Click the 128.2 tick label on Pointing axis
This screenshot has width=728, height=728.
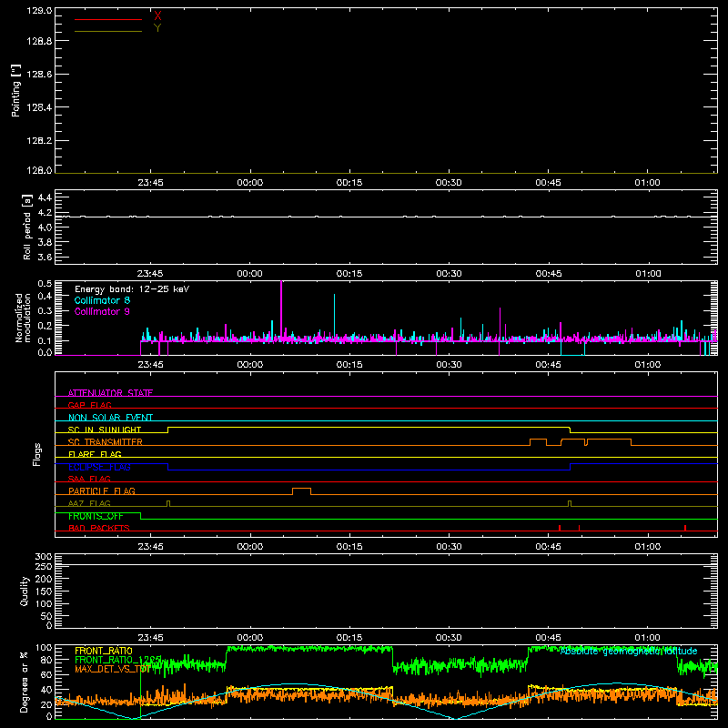point(39,141)
